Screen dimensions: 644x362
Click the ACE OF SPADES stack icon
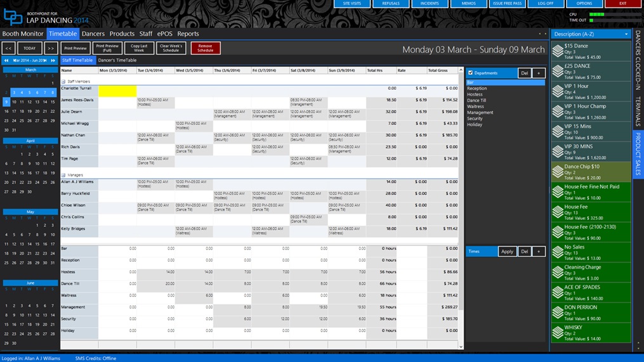point(557,292)
